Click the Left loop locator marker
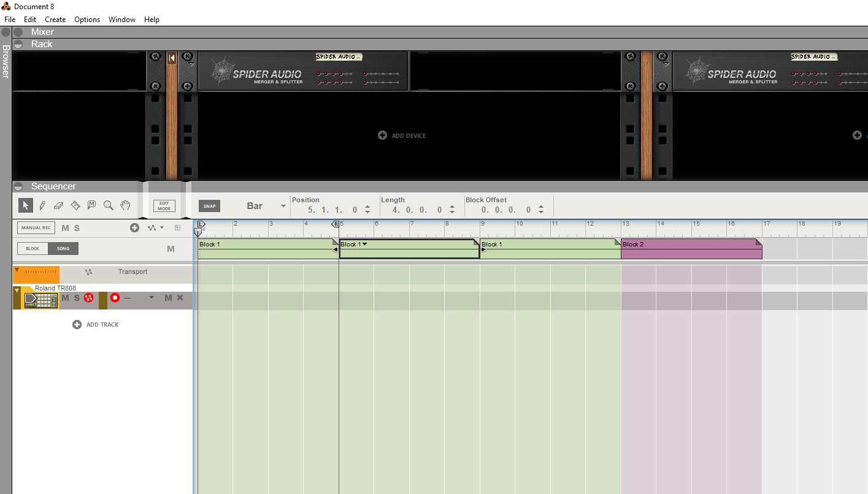The height and width of the screenshot is (494, 868). (201, 225)
